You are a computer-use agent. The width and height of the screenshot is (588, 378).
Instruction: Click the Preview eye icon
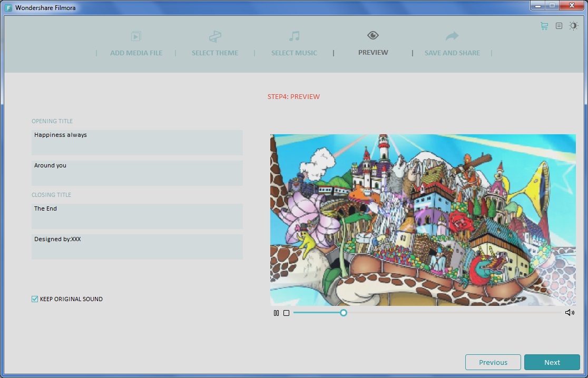(373, 35)
